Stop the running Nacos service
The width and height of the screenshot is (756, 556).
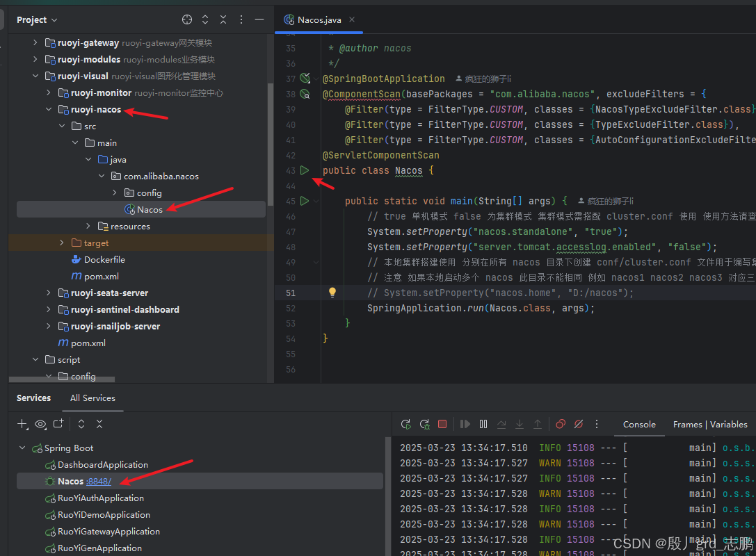point(442,424)
